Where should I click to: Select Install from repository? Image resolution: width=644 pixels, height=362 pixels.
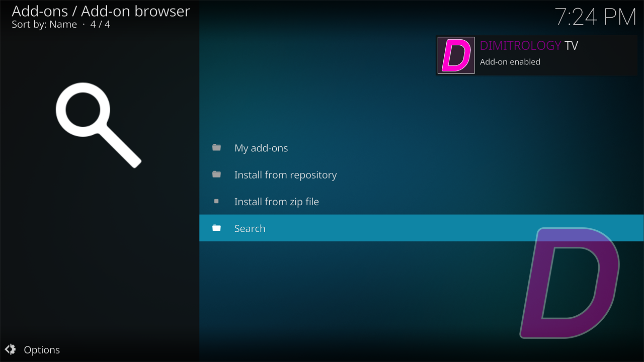click(422, 174)
